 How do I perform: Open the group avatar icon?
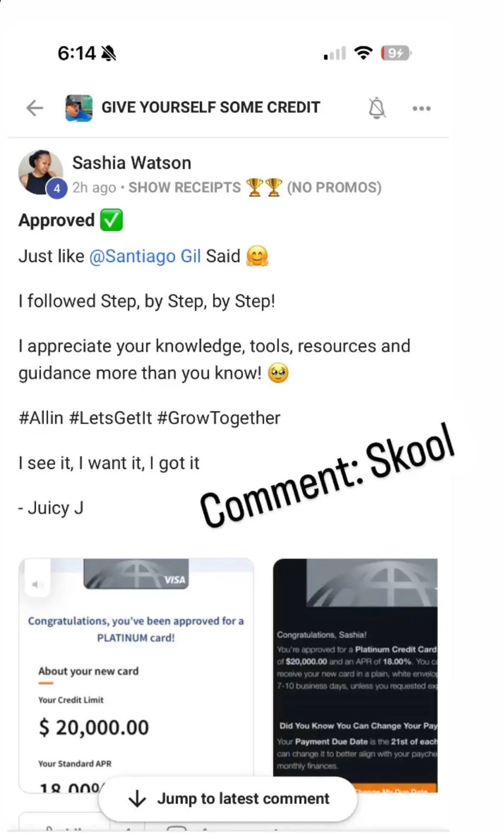click(79, 108)
